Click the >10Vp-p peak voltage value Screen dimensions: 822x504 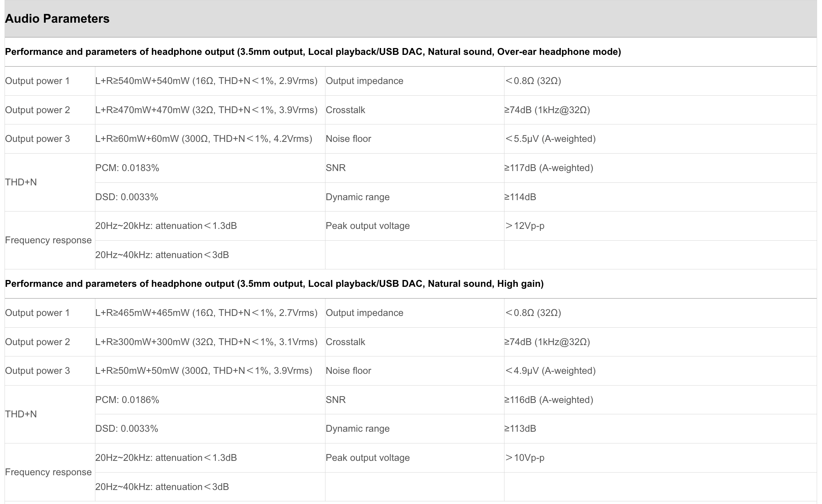click(x=525, y=458)
